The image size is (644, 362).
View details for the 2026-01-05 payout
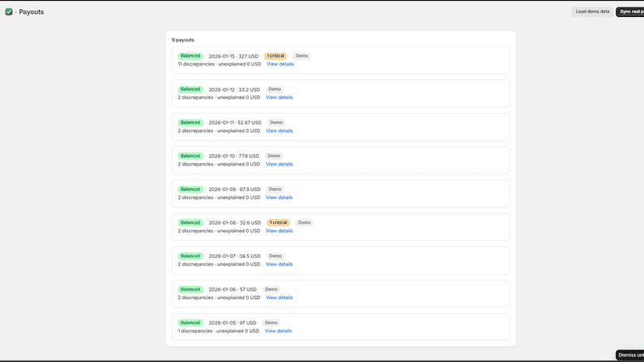(278, 331)
